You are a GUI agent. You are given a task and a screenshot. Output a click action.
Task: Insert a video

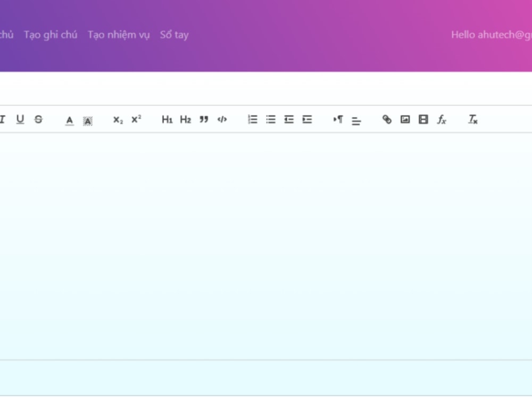(x=423, y=119)
